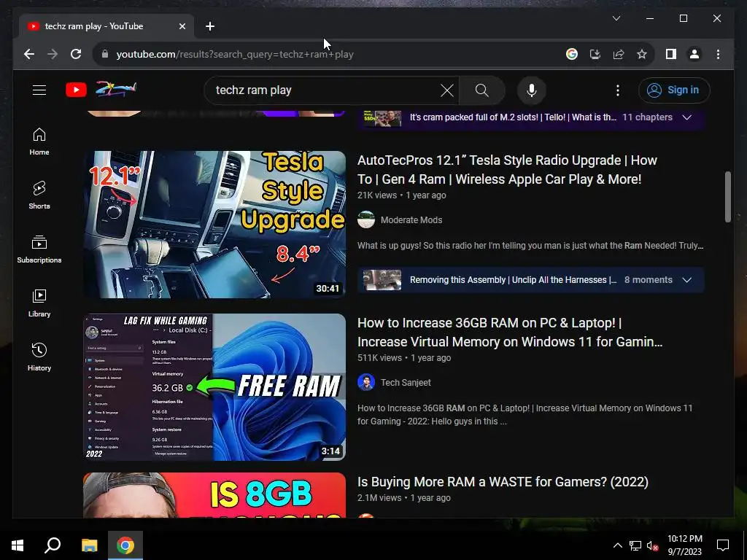Click '511K views' text

click(x=379, y=358)
